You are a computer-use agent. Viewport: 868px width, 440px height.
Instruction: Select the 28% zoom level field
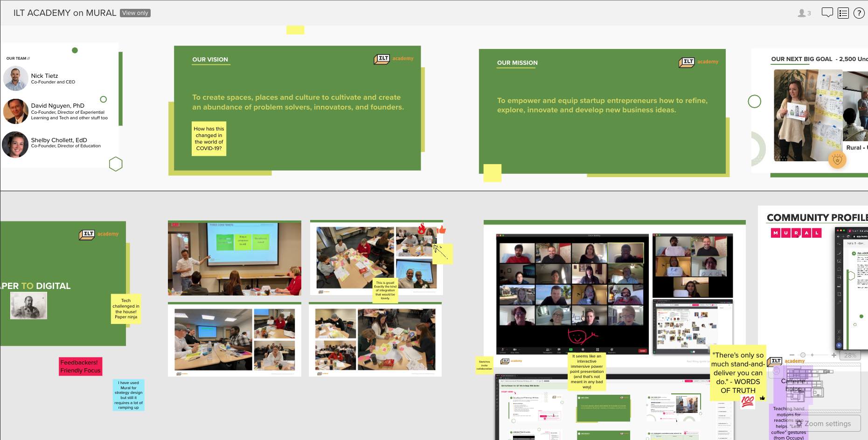pyautogui.click(x=850, y=355)
